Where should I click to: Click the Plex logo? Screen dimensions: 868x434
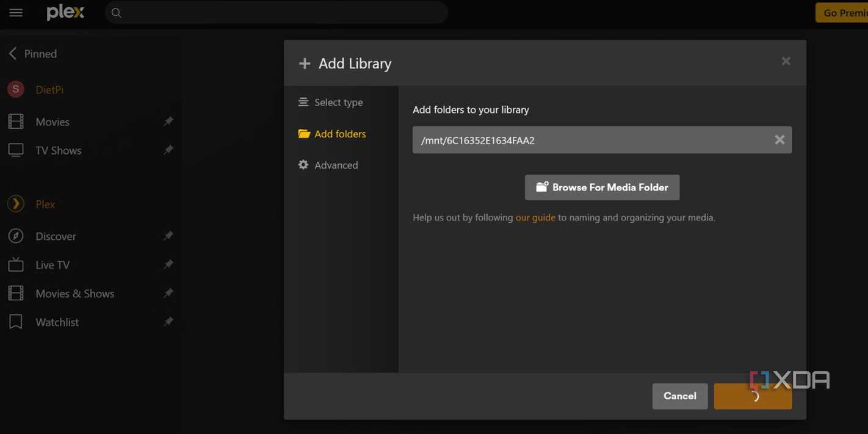66,12
